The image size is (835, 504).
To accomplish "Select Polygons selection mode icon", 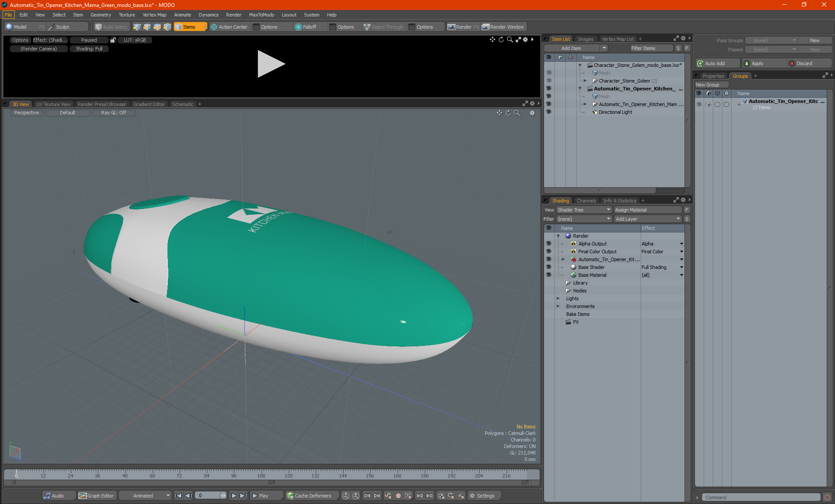I will (157, 27).
